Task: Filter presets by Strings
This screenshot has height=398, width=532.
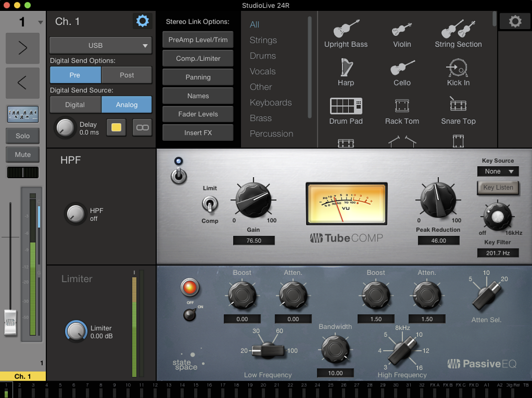Action: pyautogui.click(x=263, y=40)
